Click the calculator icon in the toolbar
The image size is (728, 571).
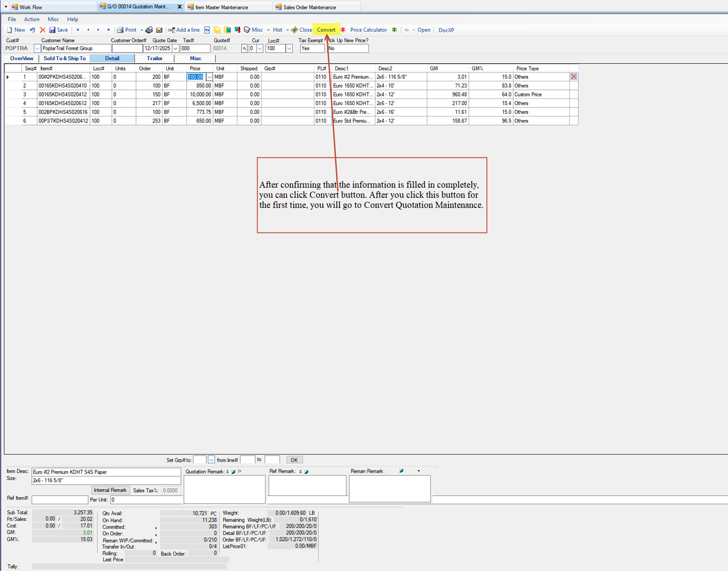coord(227,30)
